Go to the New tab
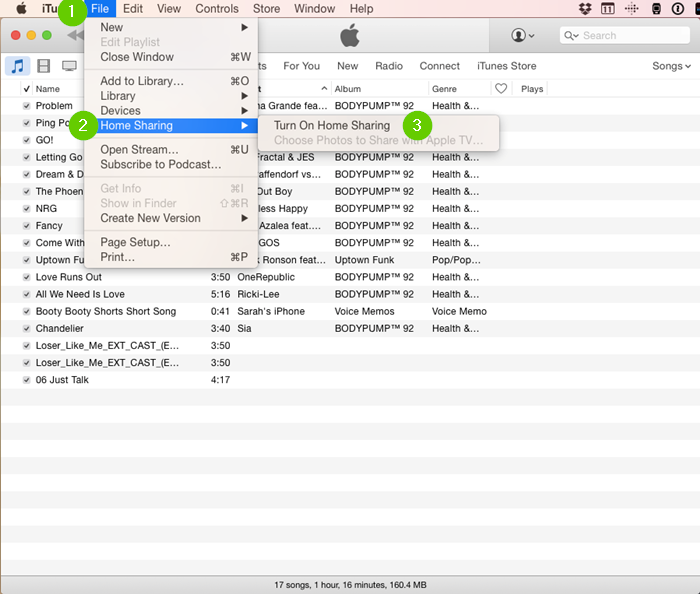The image size is (700, 594). tap(347, 66)
